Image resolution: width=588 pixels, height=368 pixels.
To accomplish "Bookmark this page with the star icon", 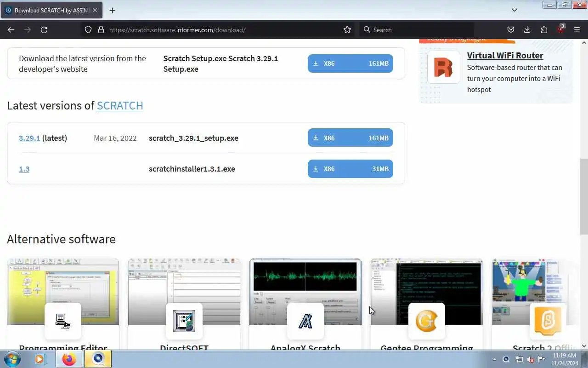I will [347, 29].
